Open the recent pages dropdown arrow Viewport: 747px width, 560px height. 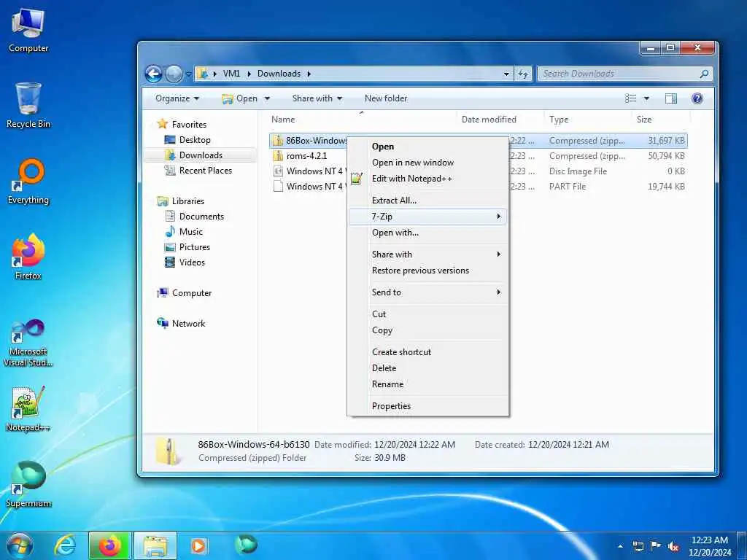(x=188, y=74)
